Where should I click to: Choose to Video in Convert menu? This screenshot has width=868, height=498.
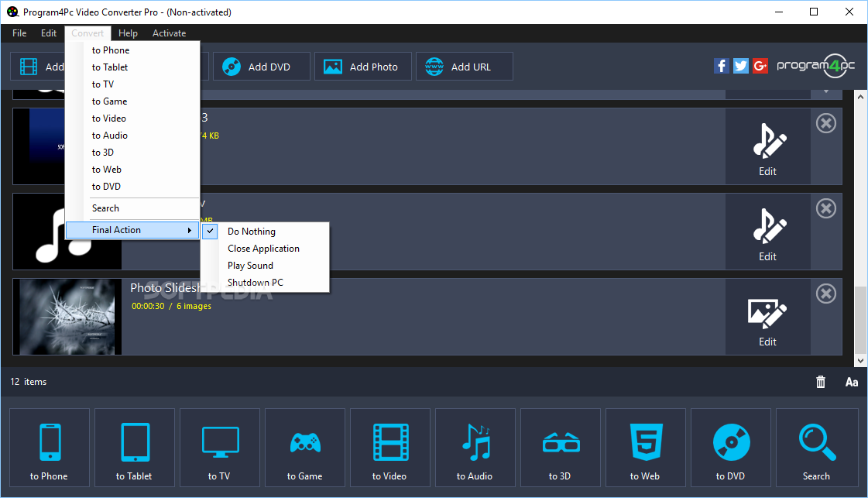[132, 118]
